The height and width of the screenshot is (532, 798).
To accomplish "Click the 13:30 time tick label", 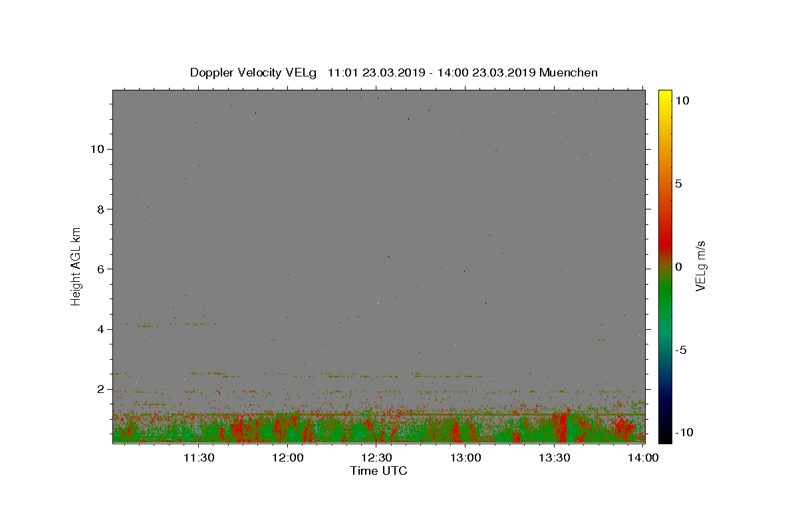I will point(555,458).
